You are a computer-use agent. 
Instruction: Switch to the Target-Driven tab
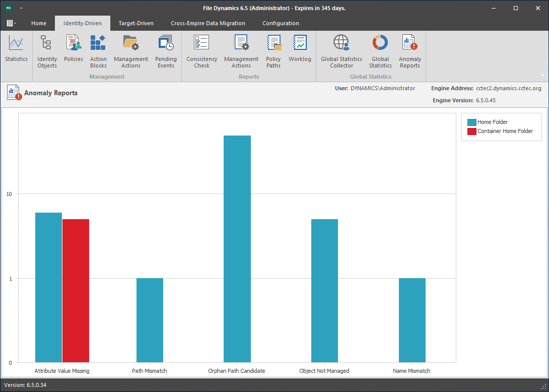(x=136, y=23)
